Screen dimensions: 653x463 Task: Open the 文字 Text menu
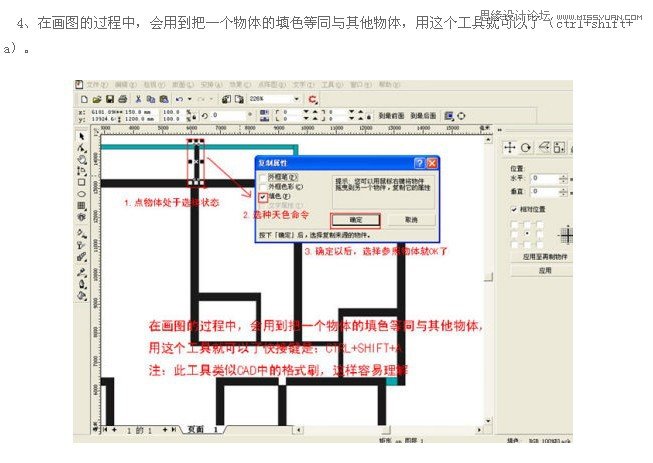[303, 85]
